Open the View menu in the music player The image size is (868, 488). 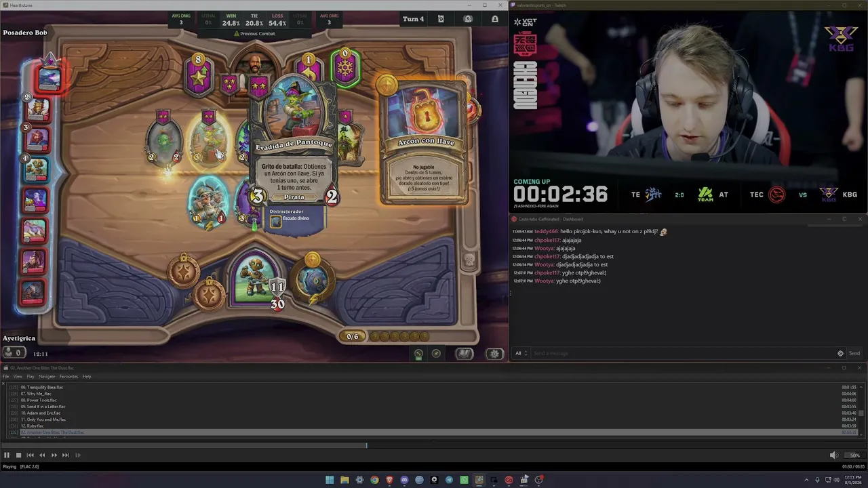(x=18, y=376)
